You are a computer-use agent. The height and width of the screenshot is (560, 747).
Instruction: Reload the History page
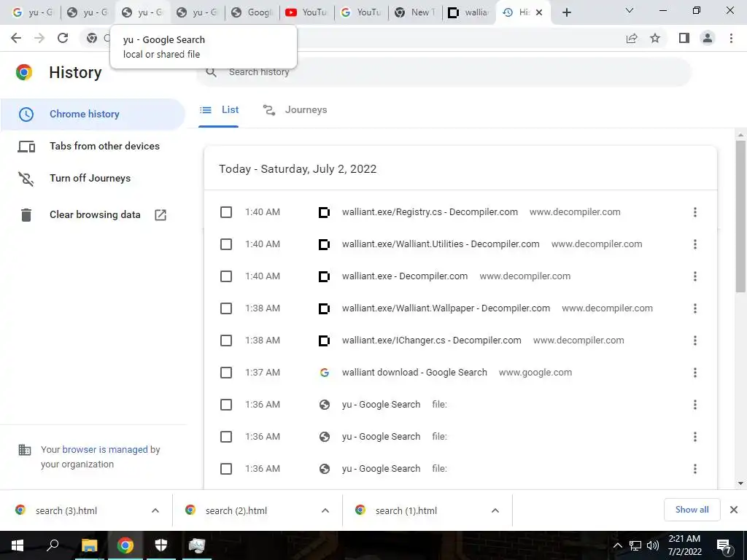point(63,38)
